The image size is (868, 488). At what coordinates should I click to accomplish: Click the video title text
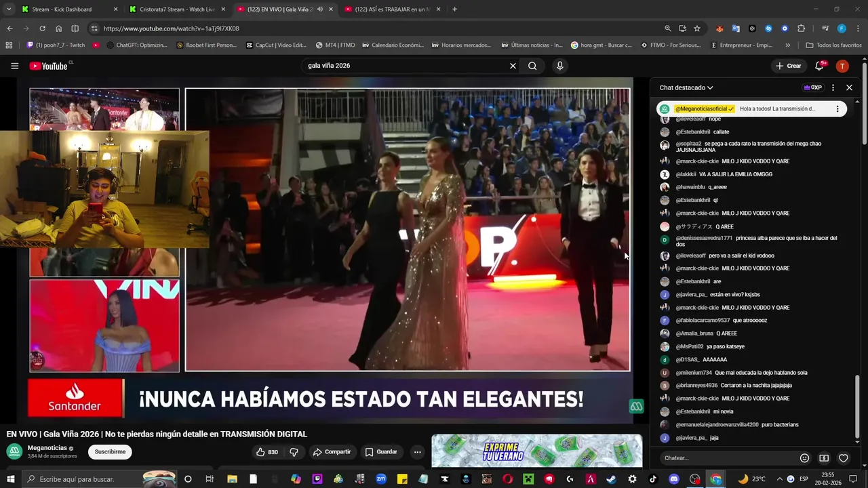coord(157,434)
